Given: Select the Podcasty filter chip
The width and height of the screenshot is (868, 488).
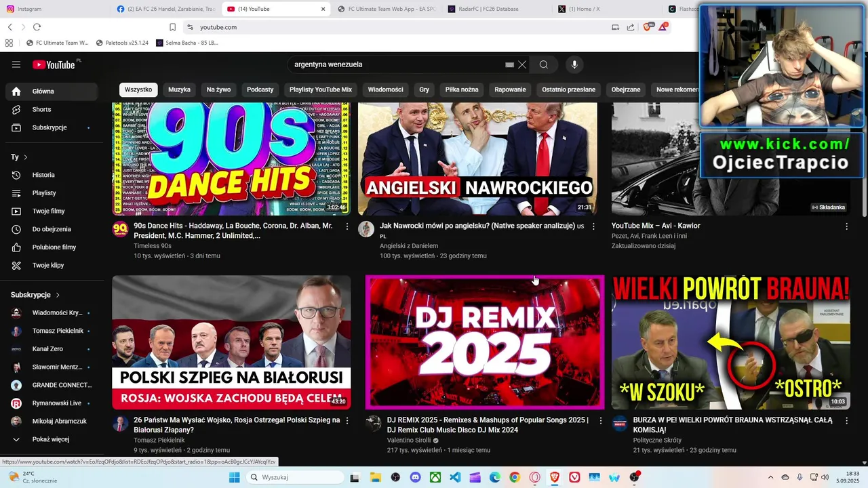Looking at the screenshot, I should point(260,89).
